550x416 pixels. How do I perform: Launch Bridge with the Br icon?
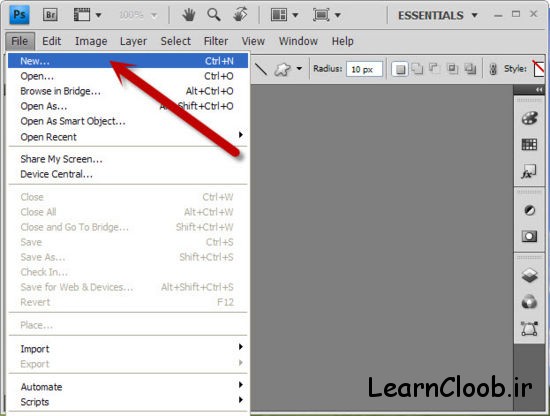coord(50,15)
